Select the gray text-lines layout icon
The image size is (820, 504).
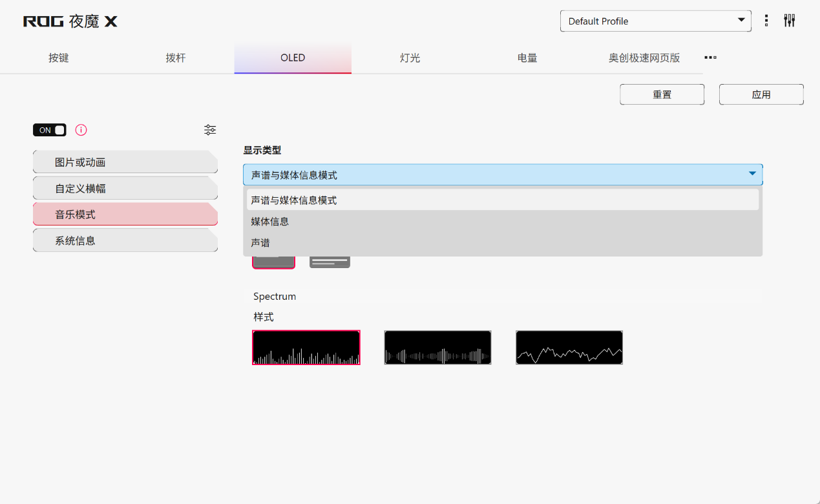pos(330,262)
